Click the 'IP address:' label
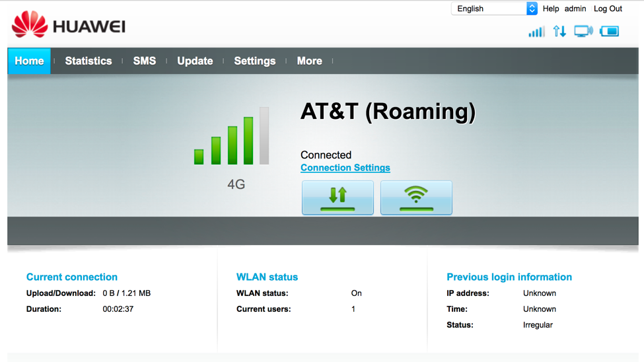The width and height of the screenshot is (644, 362). tap(468, 293)
